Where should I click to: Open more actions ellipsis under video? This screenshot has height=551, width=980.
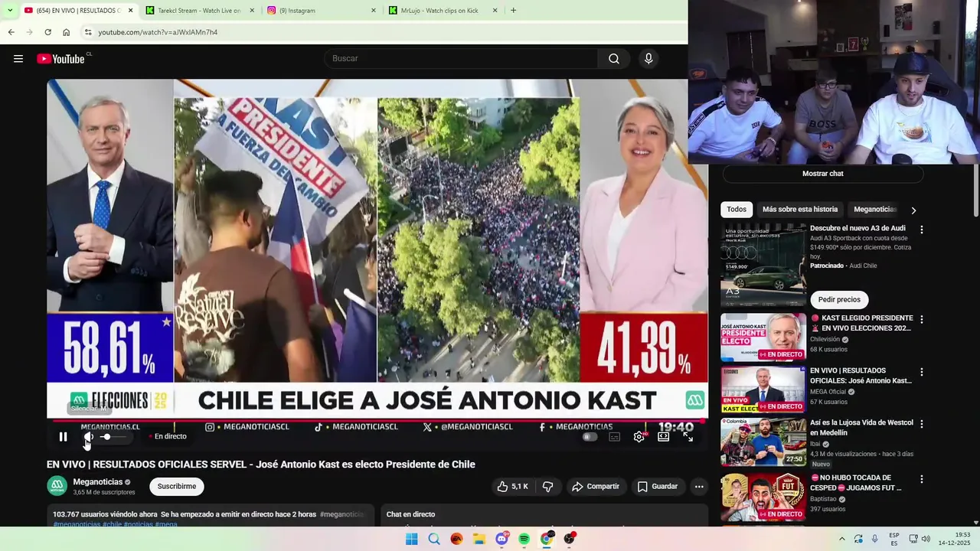tap(699, 486)
